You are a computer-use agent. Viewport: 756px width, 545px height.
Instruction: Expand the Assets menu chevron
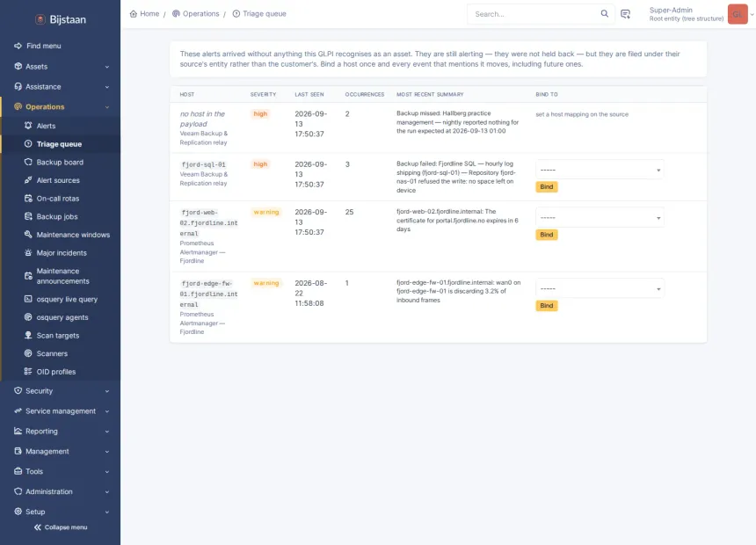tap(107, 67)
